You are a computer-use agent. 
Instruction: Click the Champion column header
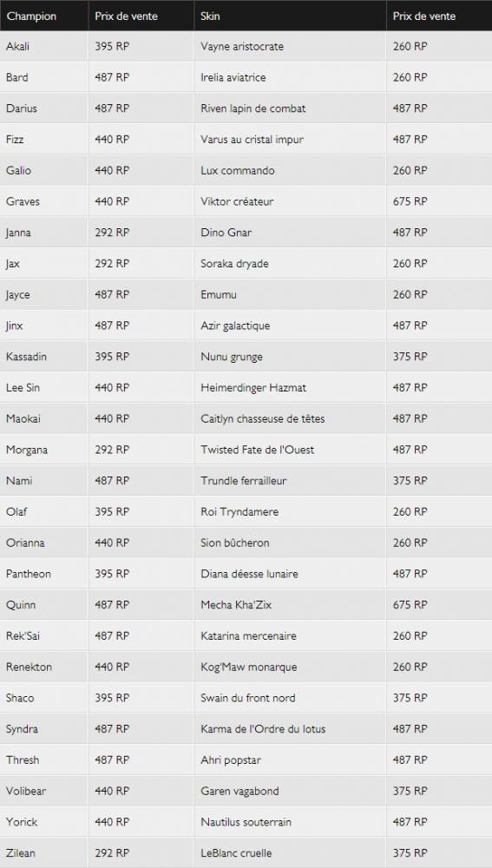(31, 16)
